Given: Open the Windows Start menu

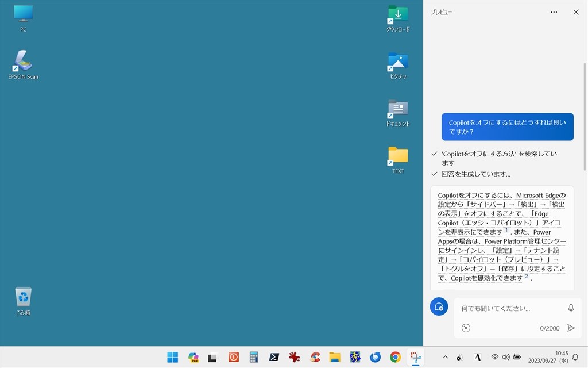Looking at the screenshot, I should pyautogui.click(x=172, y=357).
